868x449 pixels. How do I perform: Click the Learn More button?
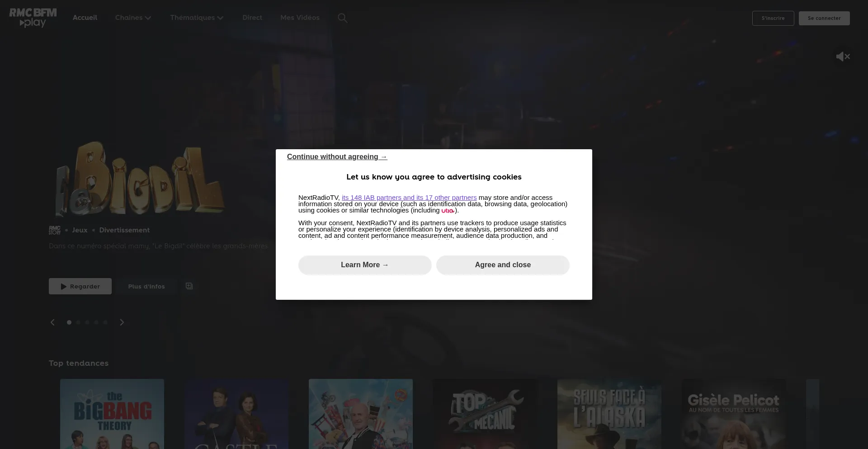click(x=365, y=265)
